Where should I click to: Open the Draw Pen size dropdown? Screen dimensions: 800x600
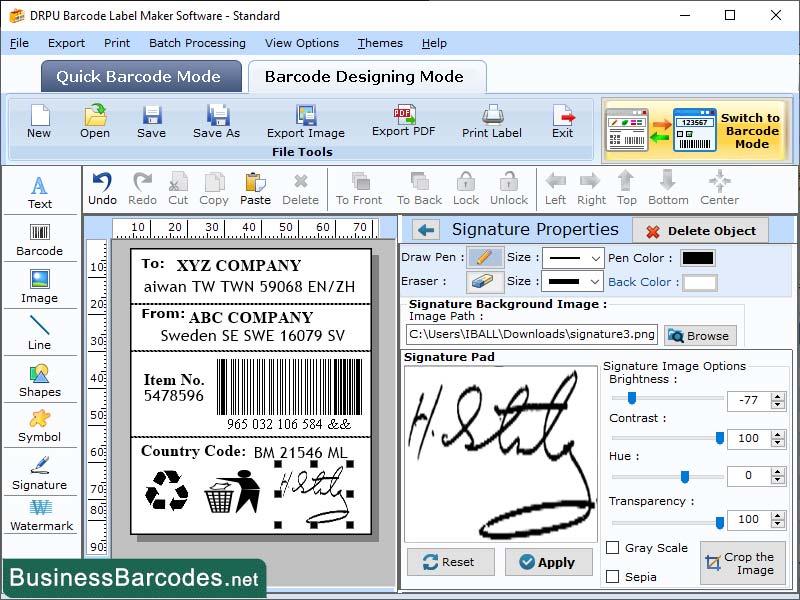tap(572, 258)
